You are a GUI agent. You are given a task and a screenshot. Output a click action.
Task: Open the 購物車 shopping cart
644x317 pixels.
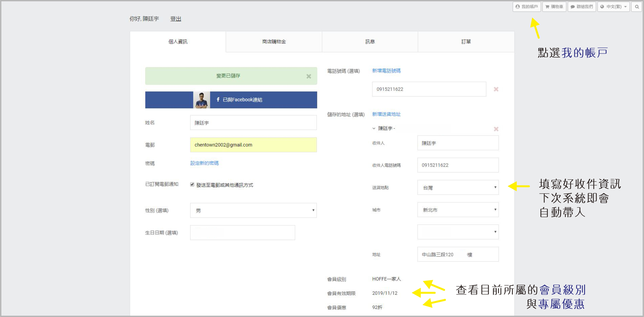554,7
